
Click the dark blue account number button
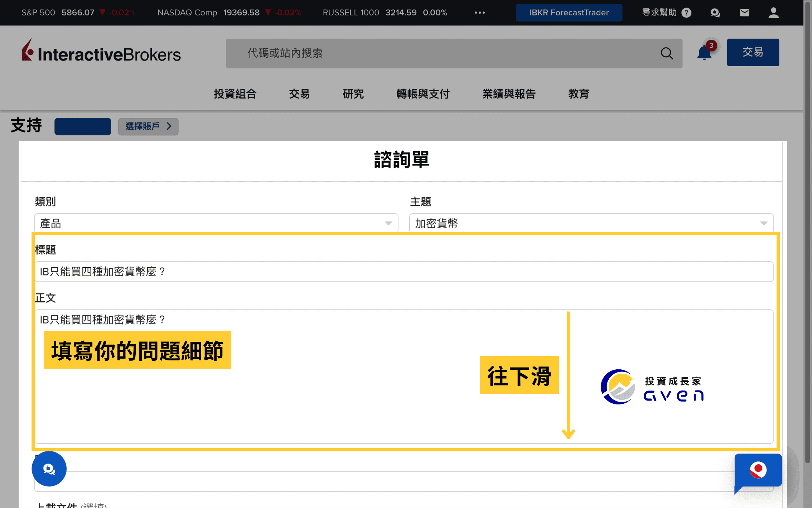pyautogui.click(x=83, y=126)
